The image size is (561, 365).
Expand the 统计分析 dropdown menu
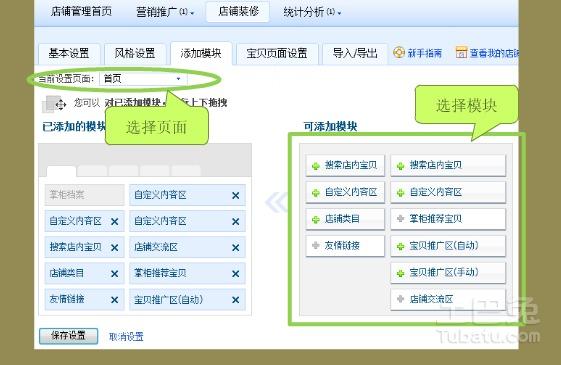[x=312, y=12]
